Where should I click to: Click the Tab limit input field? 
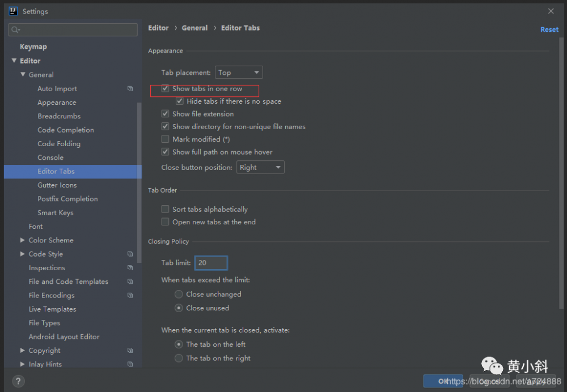pyautogui.click(x=211, y=263)
